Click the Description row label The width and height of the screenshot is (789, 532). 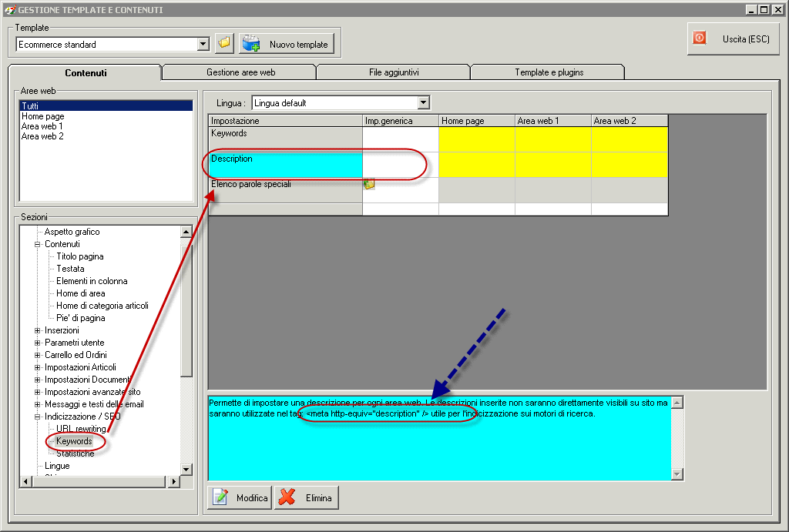tap(285, 165)
